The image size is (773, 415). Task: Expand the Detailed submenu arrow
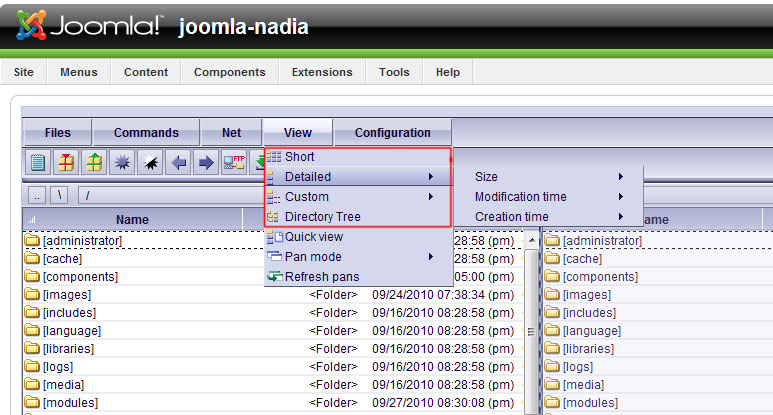430,176
